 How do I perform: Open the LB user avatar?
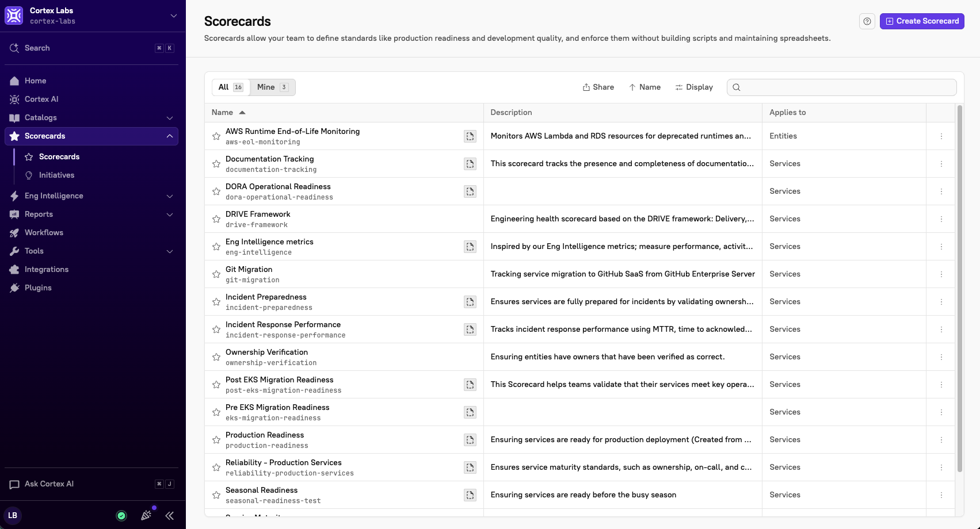(13, 515)
